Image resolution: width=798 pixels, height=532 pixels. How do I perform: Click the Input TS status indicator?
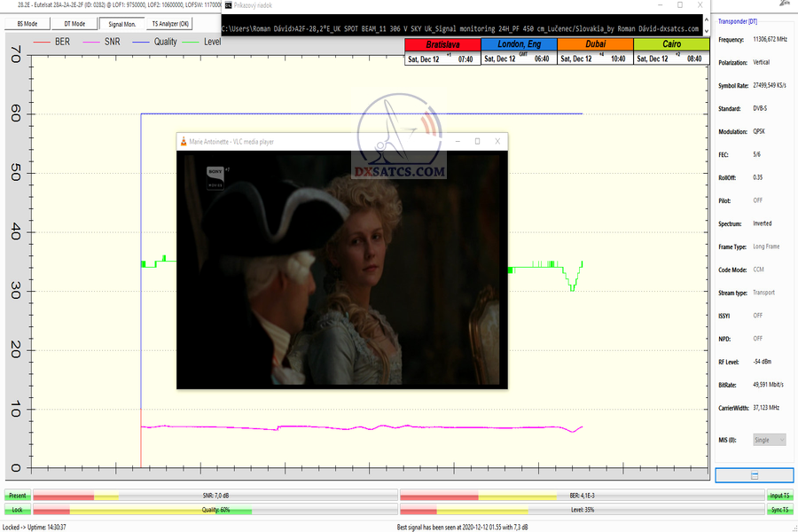coord(779,497)
